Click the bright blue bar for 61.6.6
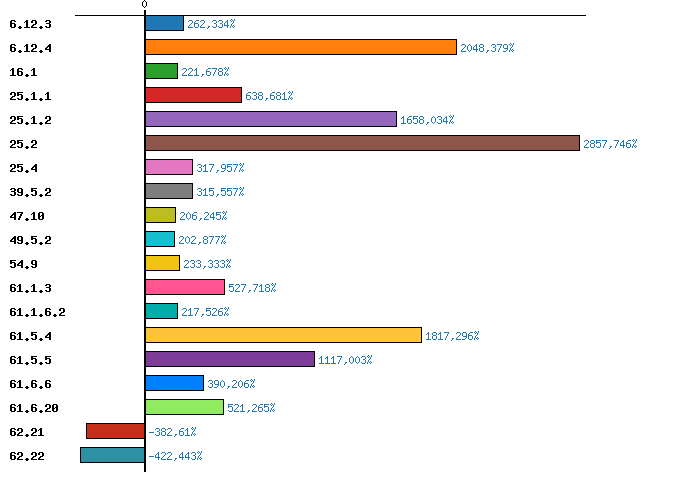This screenshot has width=700, height=501. (174, 383)
